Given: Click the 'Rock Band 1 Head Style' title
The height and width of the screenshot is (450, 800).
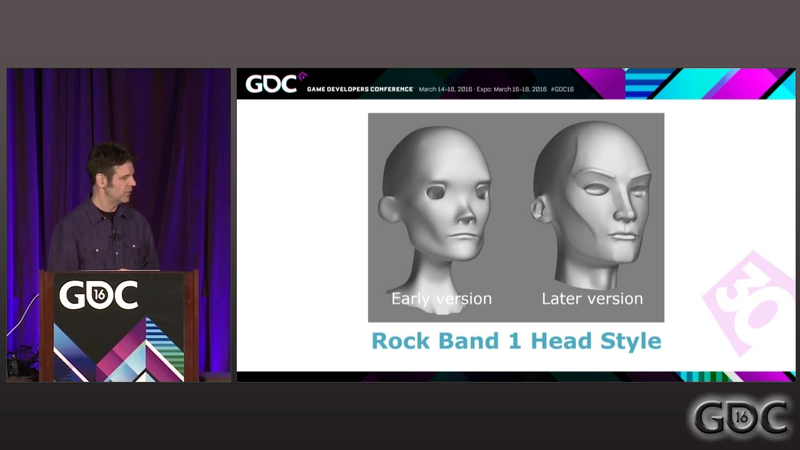Looking at the screenshot, I should (x=516, y=341).
